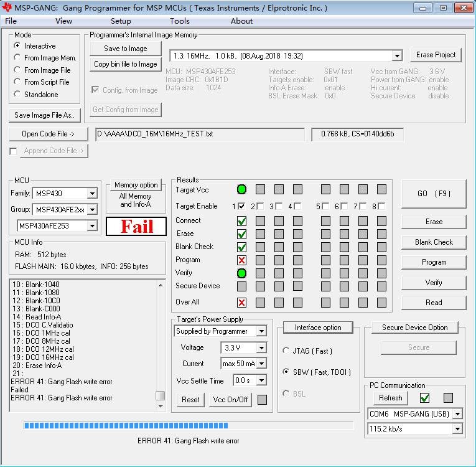Click the Erase Project button
476x467 pixels.
coord(436,55)
